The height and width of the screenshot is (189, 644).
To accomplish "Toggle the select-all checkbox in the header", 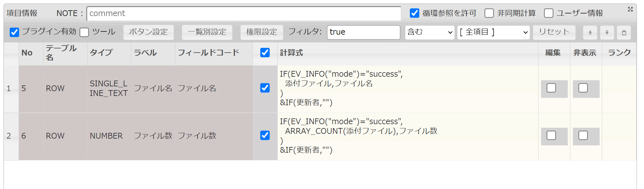I will [265, 53].
